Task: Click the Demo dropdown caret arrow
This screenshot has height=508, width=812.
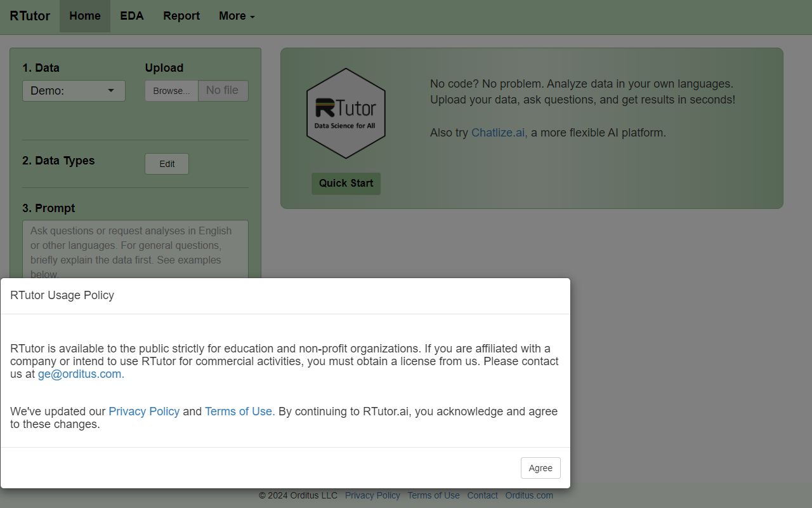Action: click(x=112, y=90)
